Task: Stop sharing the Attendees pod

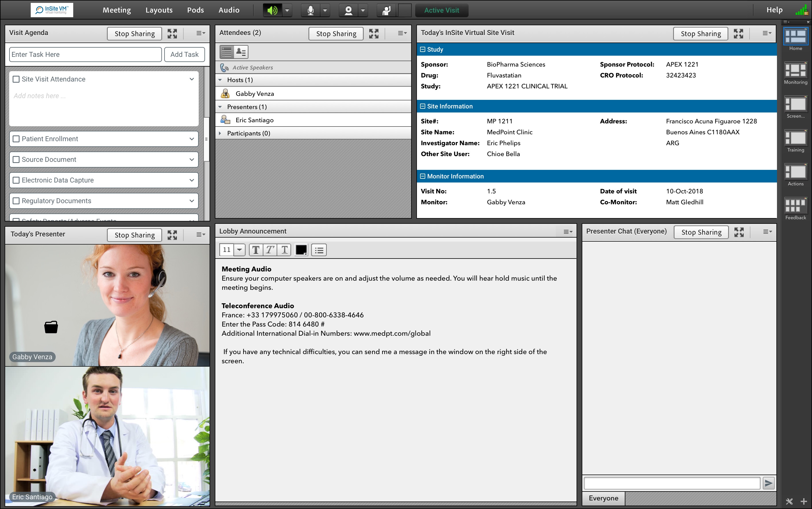Action: point(336,34)
